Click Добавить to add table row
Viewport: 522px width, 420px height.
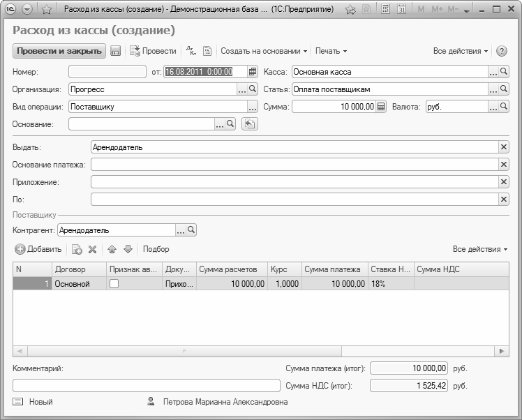coord(39,249)
